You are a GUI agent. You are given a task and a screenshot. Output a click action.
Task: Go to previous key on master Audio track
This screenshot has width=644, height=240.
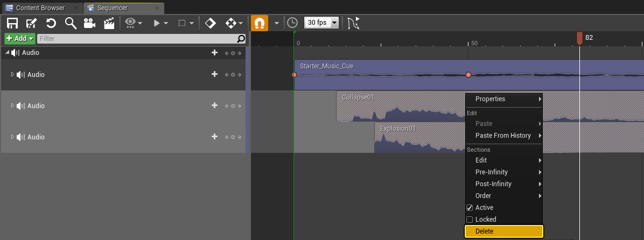pyautogui.click(x=227, y=53)
